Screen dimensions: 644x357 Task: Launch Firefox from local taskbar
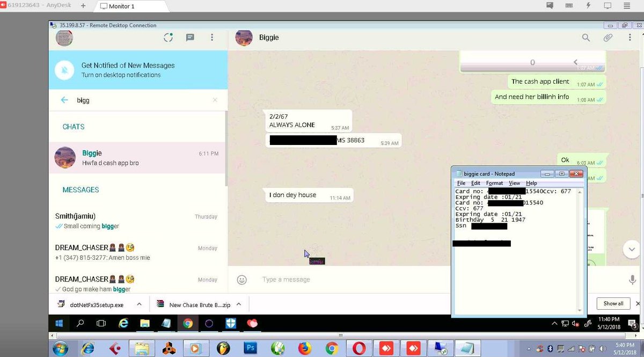point(304,348)
